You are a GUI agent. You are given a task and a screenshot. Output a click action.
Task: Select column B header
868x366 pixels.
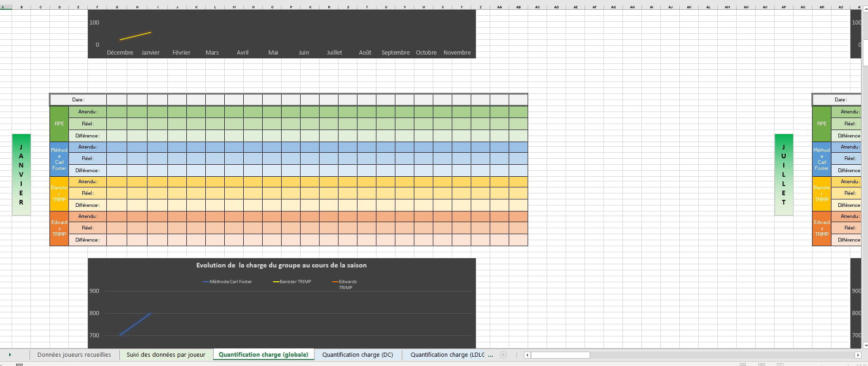21,7
